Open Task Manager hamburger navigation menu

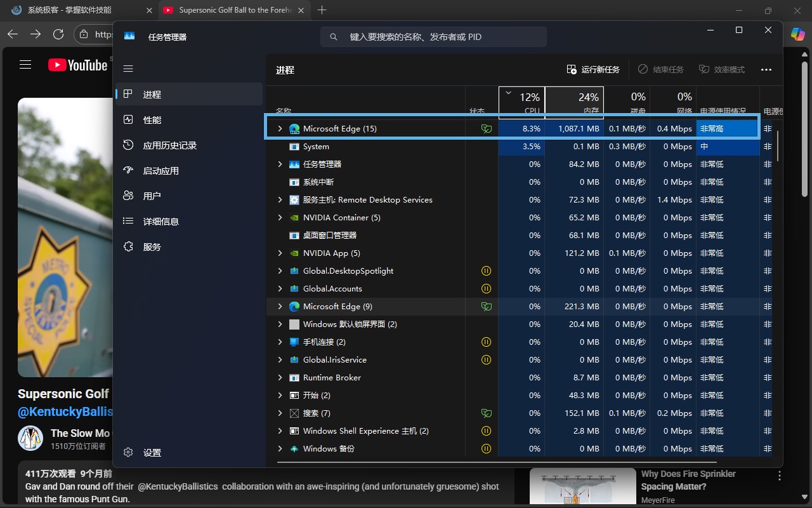click(128, 69)
